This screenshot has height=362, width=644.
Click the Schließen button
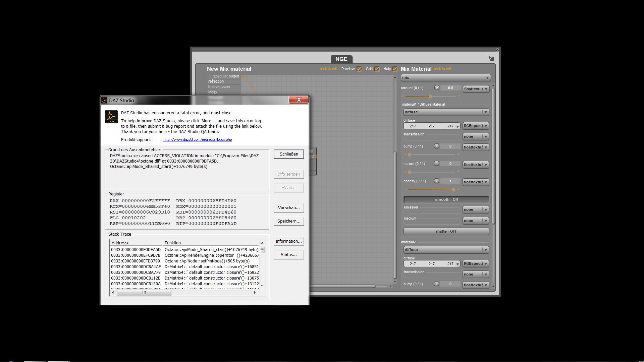click(x=289, y=154)
